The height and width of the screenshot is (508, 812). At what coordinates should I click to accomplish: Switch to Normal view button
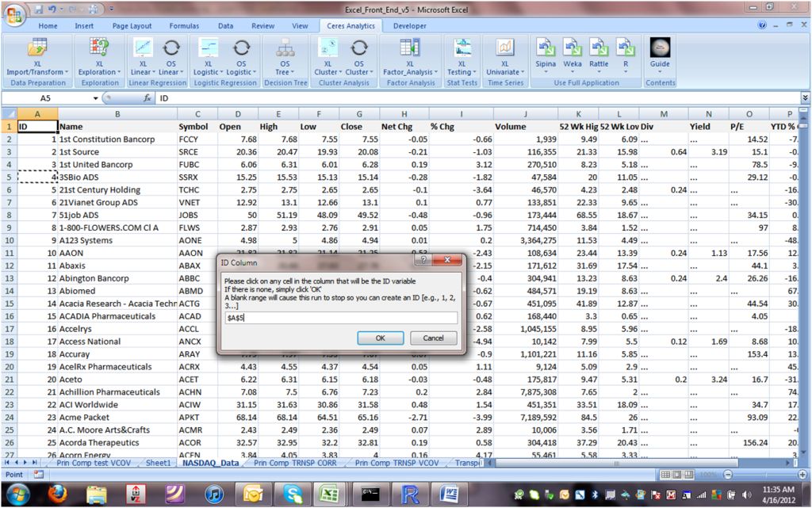(665, 475)
